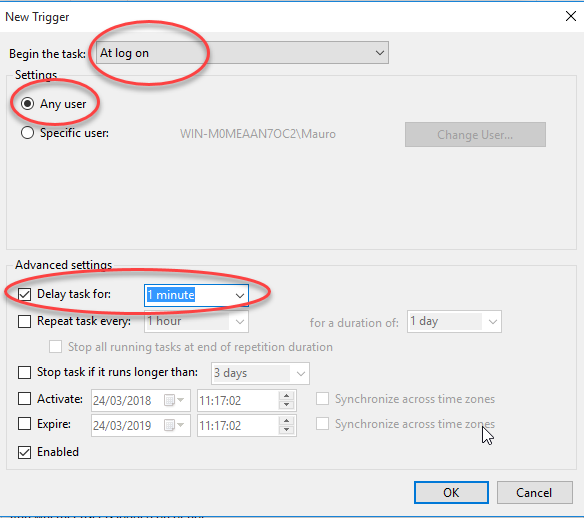The height and width of the screenshot is (518, 584).
Task: Enable the Repeat task every checkbox
Action: click(25, 321)
